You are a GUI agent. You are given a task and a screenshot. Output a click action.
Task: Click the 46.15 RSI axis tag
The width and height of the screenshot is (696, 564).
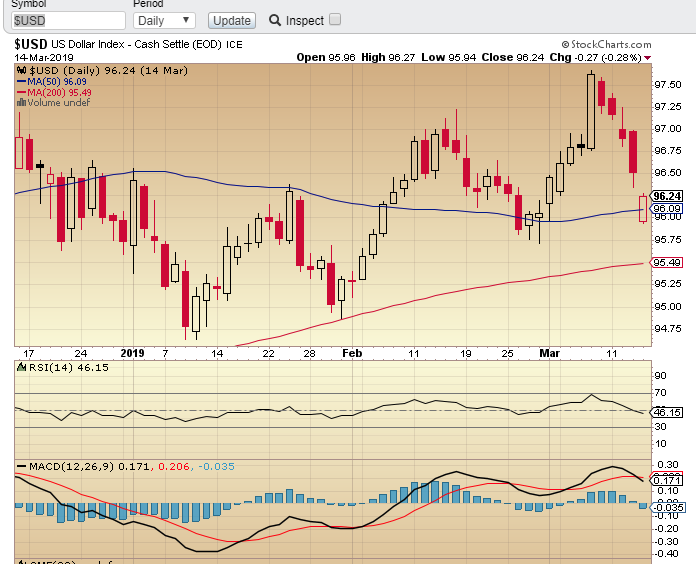(667, 413)
